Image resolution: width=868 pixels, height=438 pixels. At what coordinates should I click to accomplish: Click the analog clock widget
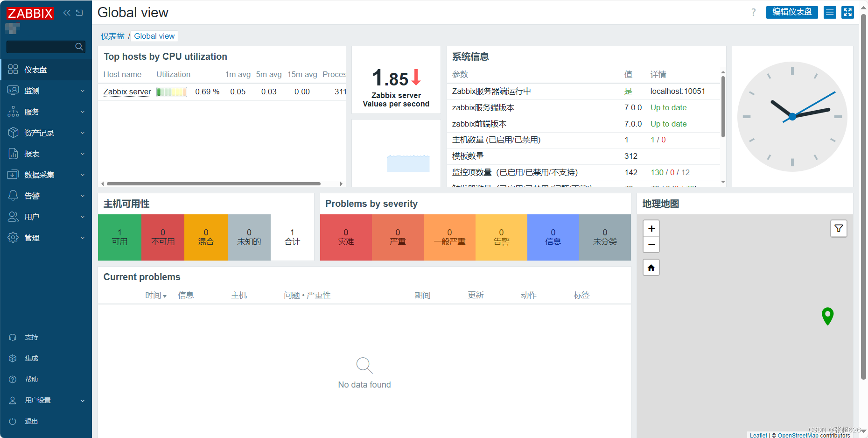pyautogui.click(x=792, y=116)
